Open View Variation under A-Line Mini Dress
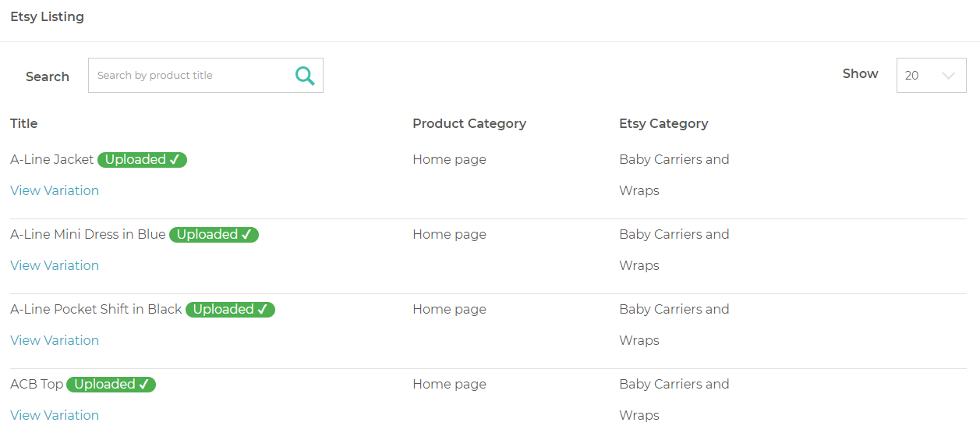 point(55,265)
